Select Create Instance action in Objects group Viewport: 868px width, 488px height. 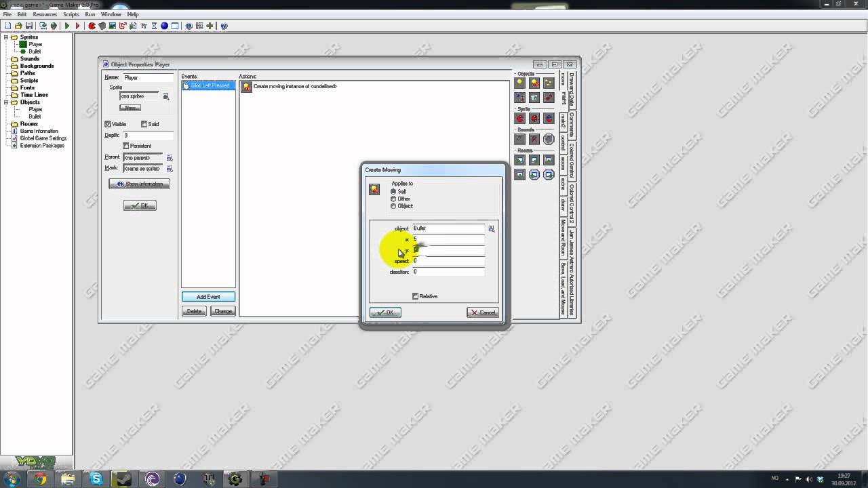click(x=520, y=83)
